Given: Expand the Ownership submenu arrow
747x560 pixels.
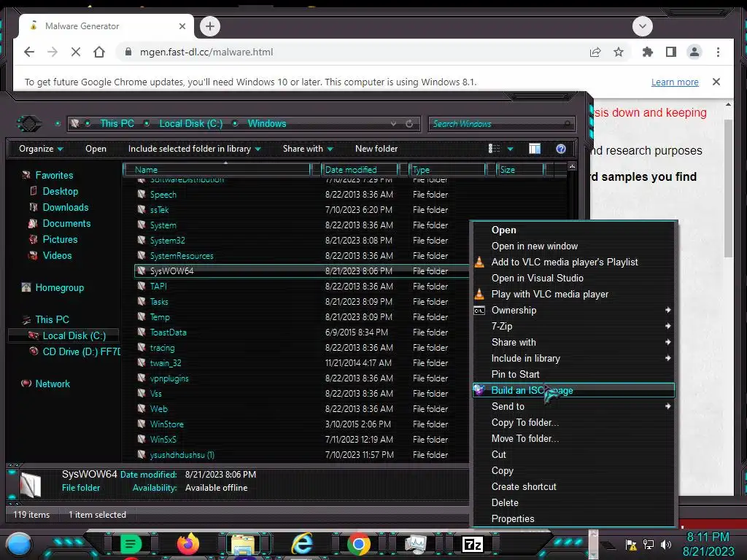Looking at the screenshot, I should [668, 310].
